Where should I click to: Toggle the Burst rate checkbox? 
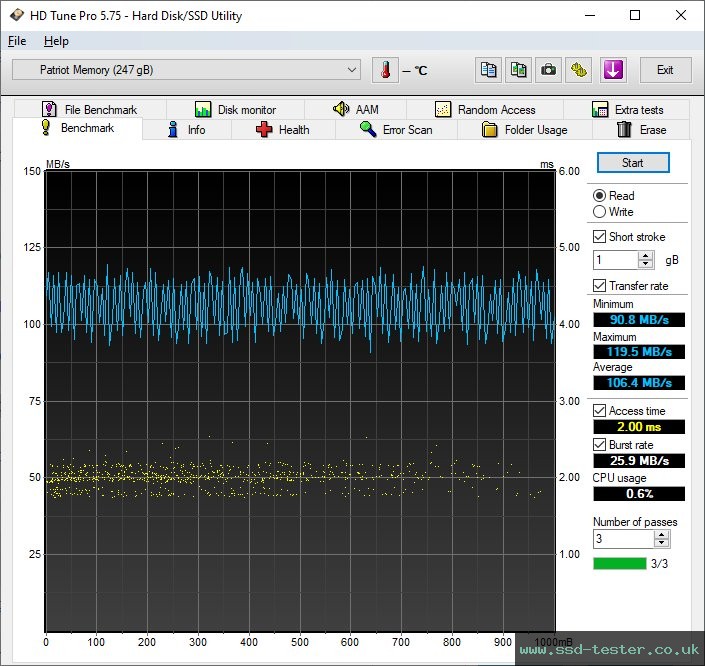coord(599,445)
